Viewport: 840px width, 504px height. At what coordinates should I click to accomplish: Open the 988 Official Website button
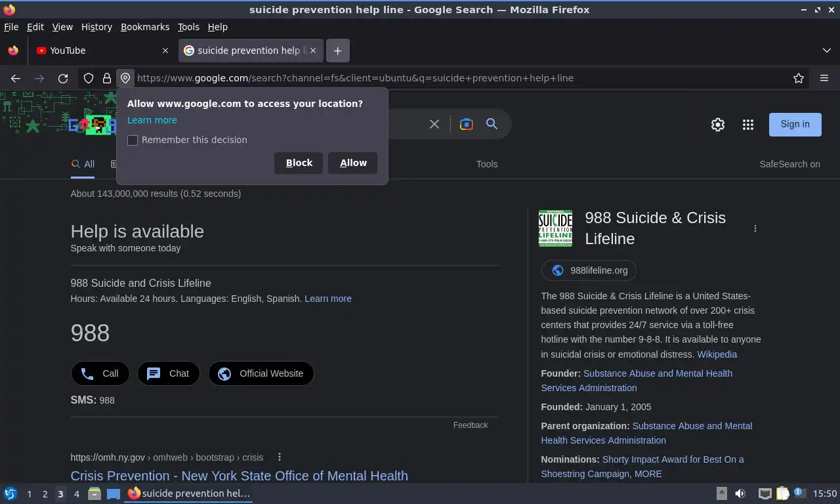(261, 373)
